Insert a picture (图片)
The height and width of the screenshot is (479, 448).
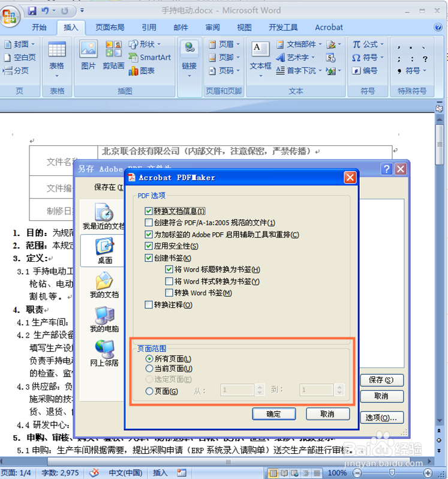click(88, 55)
